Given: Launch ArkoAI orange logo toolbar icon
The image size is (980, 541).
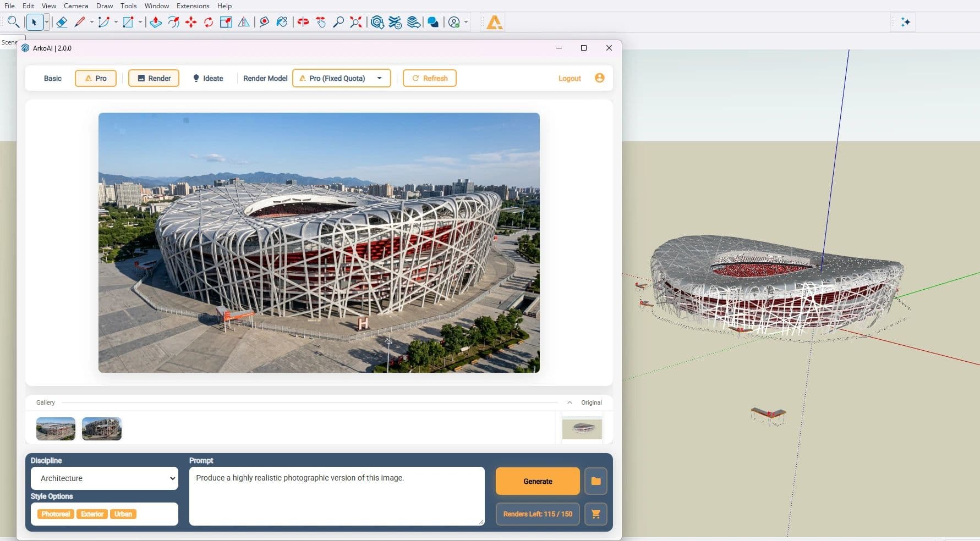Looking at the screenshot, I should [x=495, y=22].
